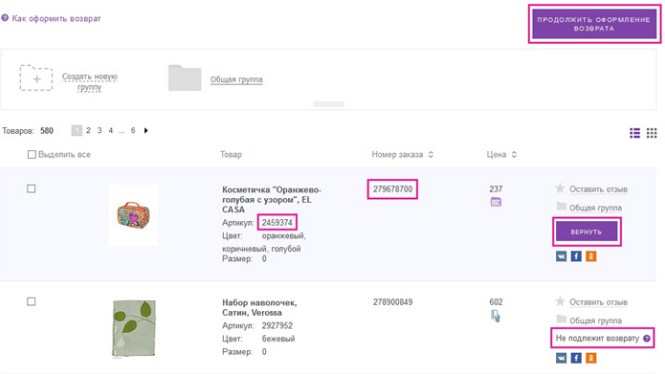Go to page 2 of products

[88, 131]
